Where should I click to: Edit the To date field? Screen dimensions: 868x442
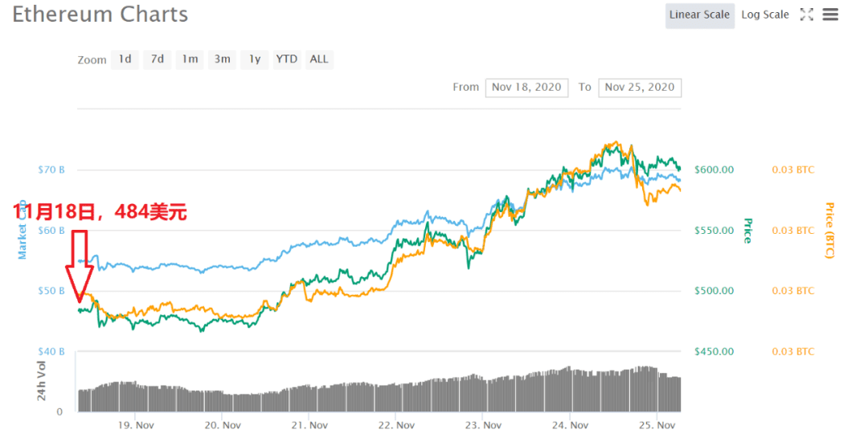pos(640,88)
